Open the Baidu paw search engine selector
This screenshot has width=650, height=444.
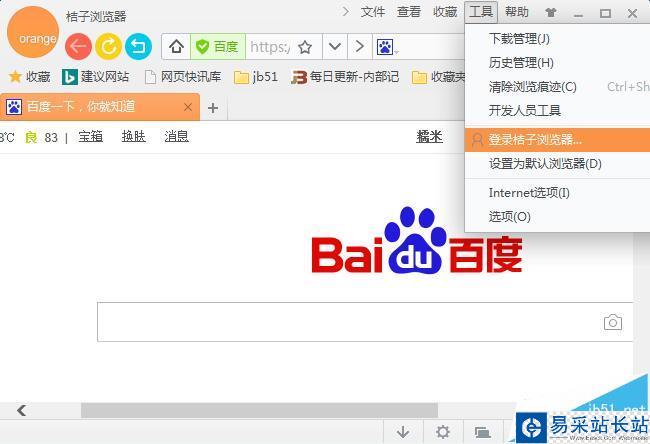tap(386, 47)
